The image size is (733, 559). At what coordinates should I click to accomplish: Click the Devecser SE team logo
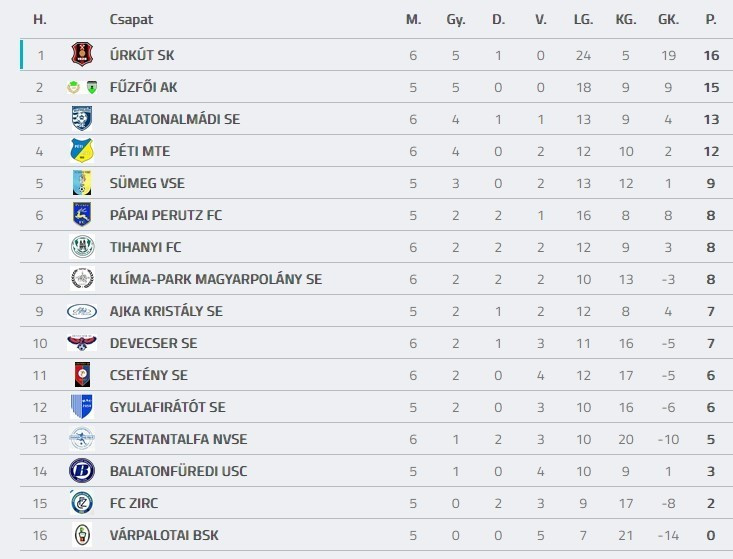[81, 343]
